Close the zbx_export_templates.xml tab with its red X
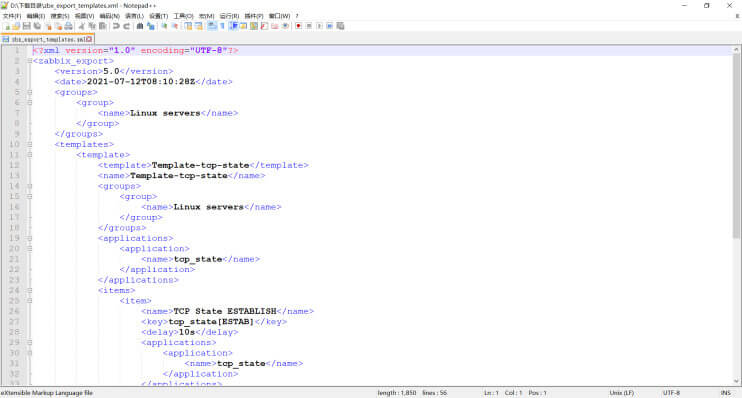Viewport: 742px width, 398px height. click(89, 39)
